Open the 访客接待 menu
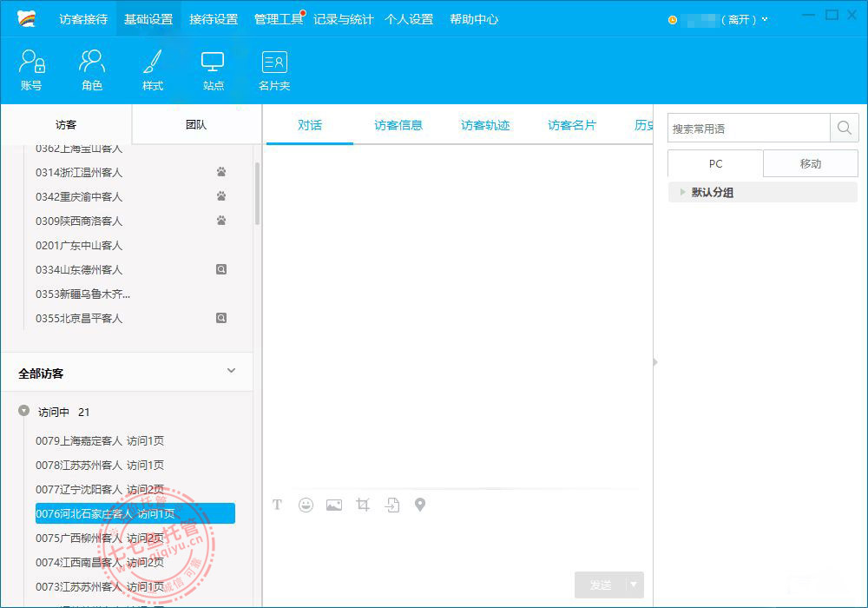This screenshot has width=868, height=608. click(x=83, y=19)
